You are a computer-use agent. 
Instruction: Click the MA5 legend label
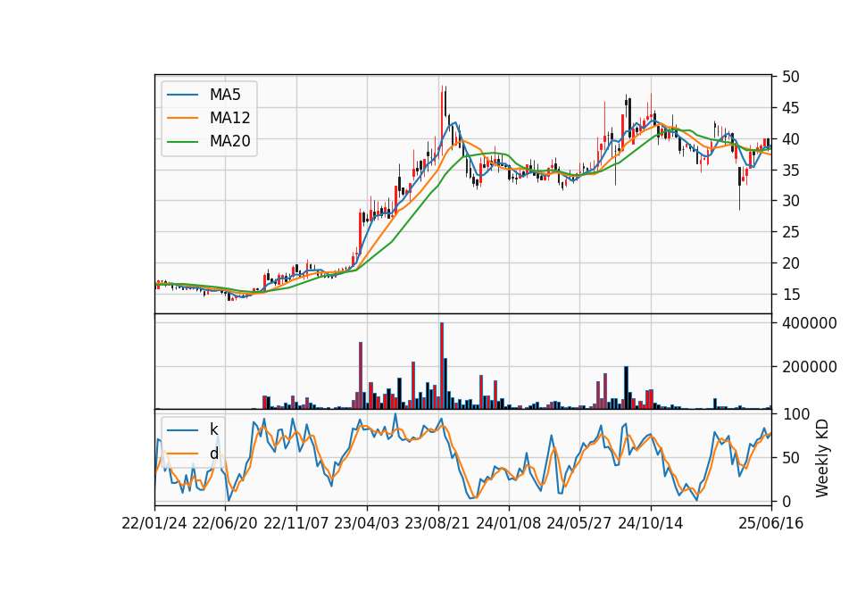coord(225,95)
